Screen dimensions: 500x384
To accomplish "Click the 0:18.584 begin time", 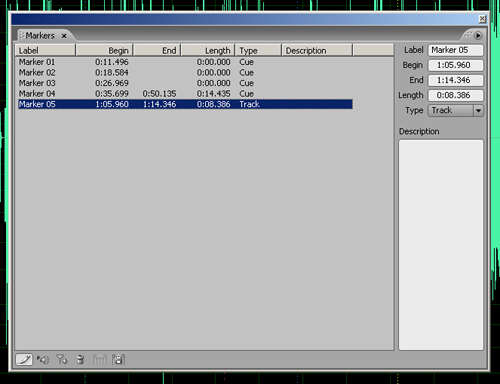I will pos(112,72).
